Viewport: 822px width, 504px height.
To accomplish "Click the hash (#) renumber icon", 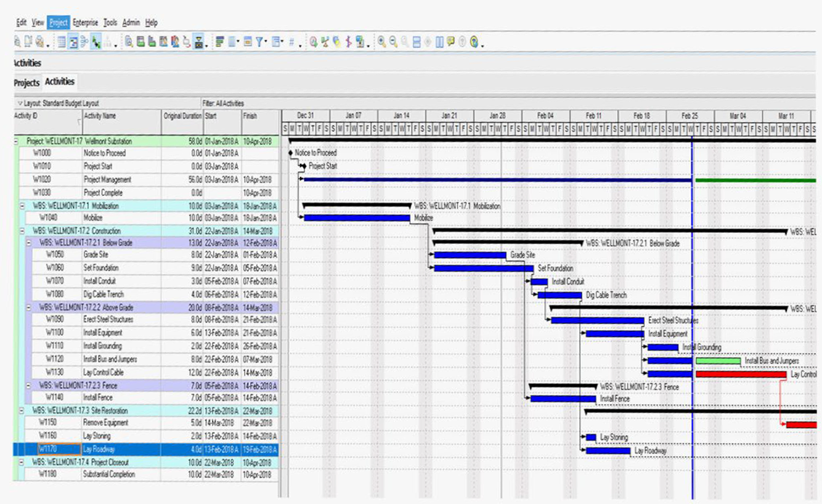I will (x=292, y=43).
